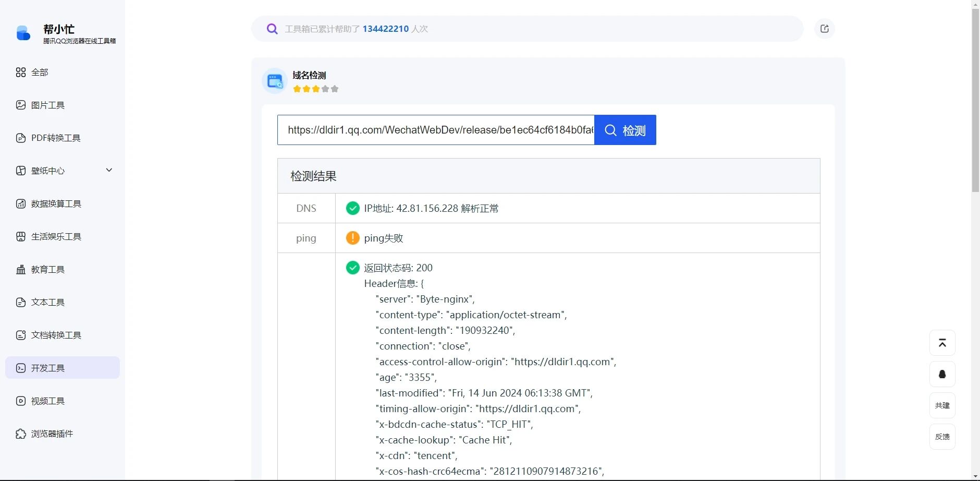Image resolution: width=980 pixels, height=481 pixels.
Task: Select the 教育工具 sidebar icon
Action: coord(21,270)
